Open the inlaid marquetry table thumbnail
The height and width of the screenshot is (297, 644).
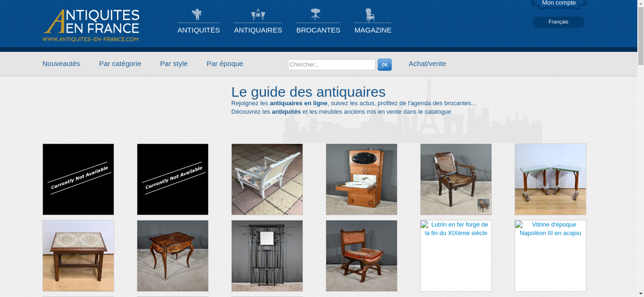coord(173,256)
